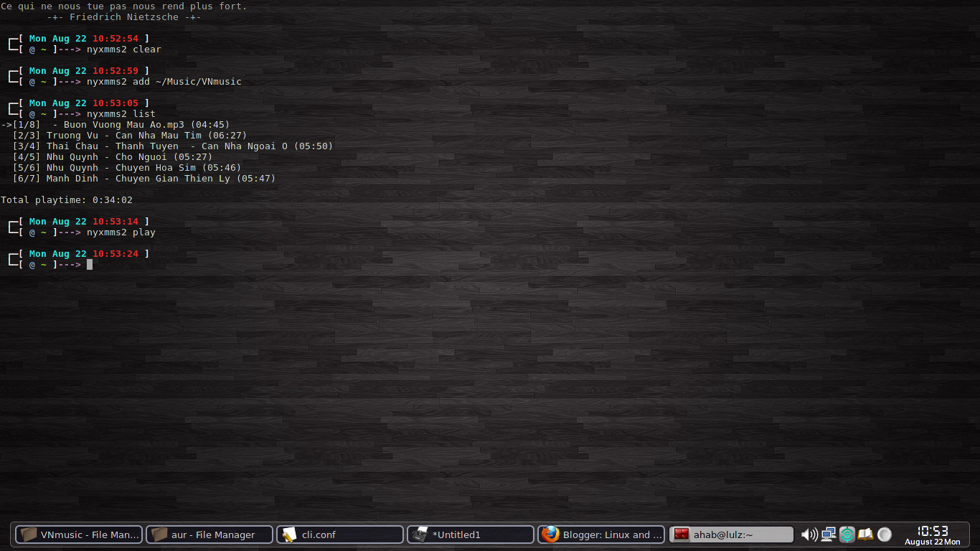Click the volume speaker tray icon
Image resolution: width=980 pixels, height=551 pixels.
click(809, 534)
